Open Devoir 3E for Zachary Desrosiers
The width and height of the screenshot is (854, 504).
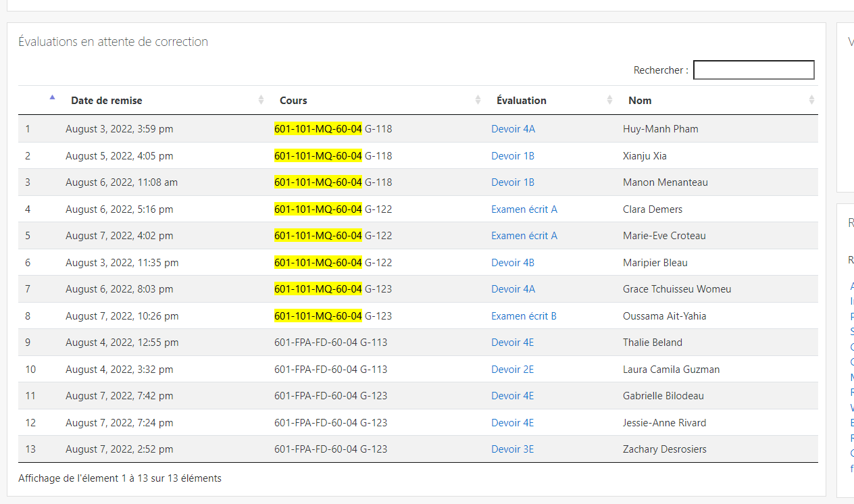pyautogui.click(x=512, y=449)
